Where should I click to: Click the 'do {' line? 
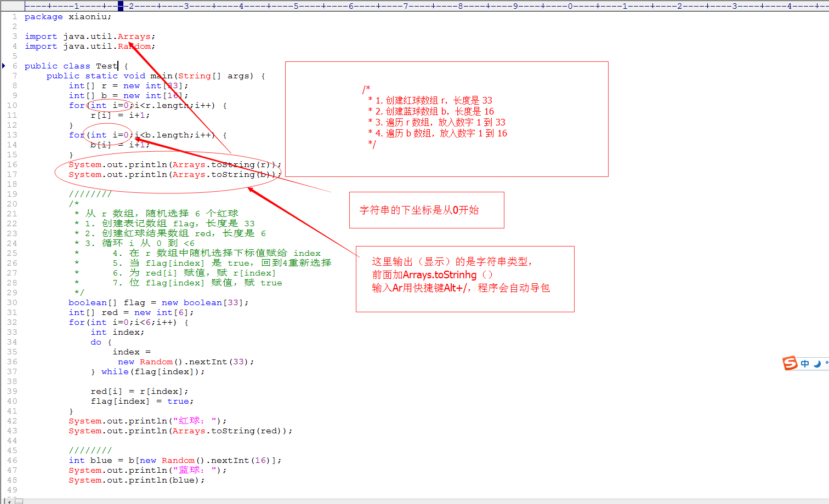pos(101,342)
